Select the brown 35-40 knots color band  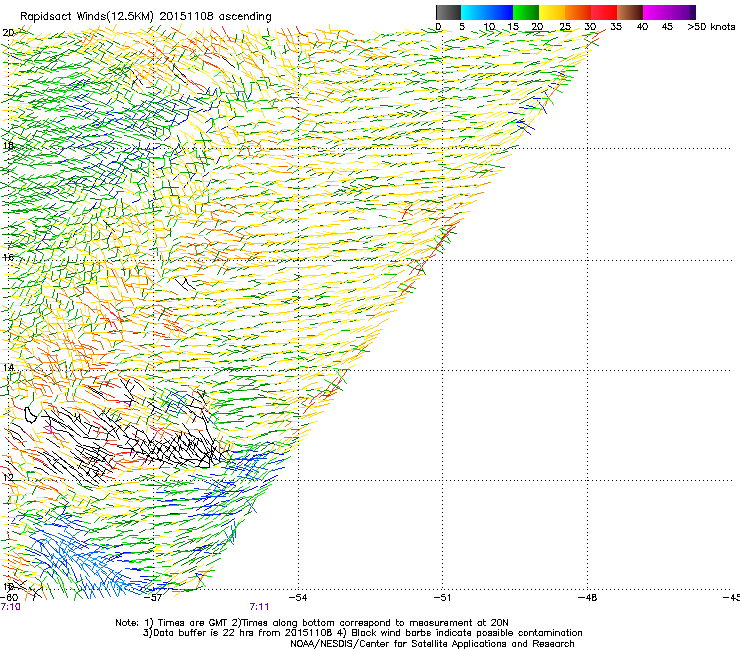point(630,12)
